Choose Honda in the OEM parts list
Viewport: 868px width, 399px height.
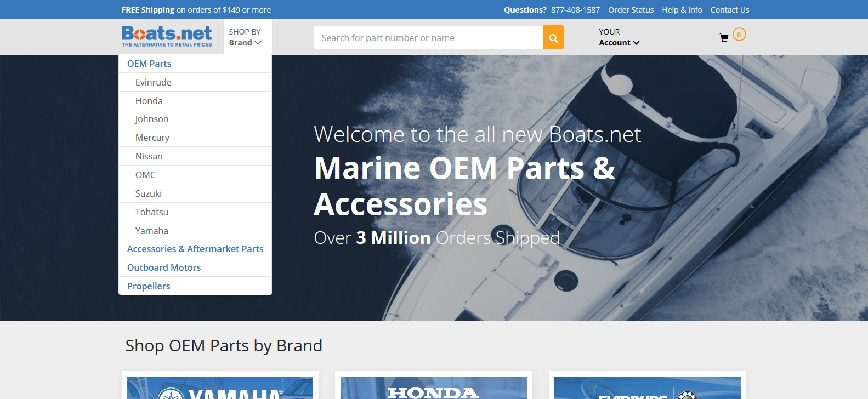click(x=149, y=101)
